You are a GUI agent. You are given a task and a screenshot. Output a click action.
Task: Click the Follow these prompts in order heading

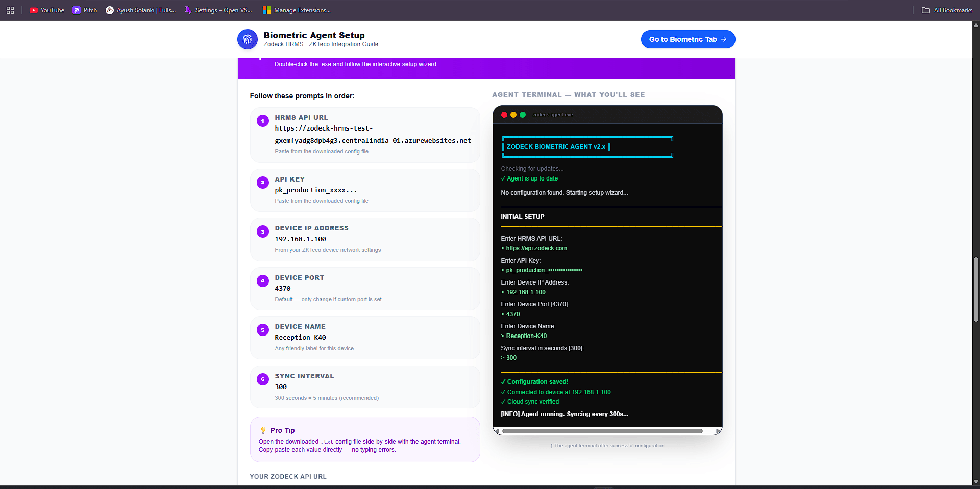[302, 96]
